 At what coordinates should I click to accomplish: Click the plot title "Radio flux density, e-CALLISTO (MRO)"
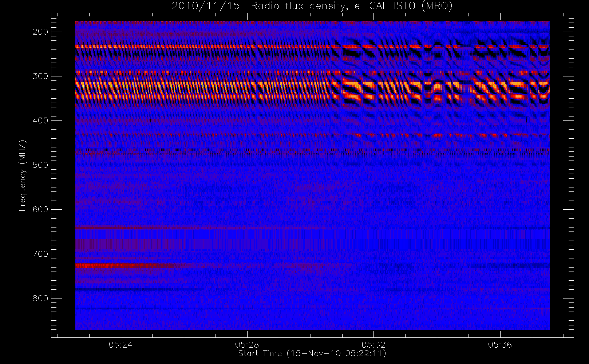click(x=352, y=6)
